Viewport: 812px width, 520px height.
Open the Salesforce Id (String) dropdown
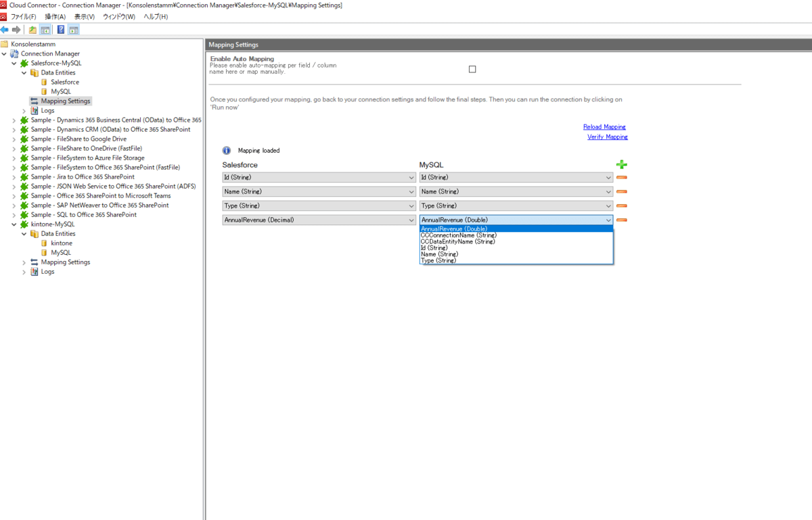click(x=319, y=177)
